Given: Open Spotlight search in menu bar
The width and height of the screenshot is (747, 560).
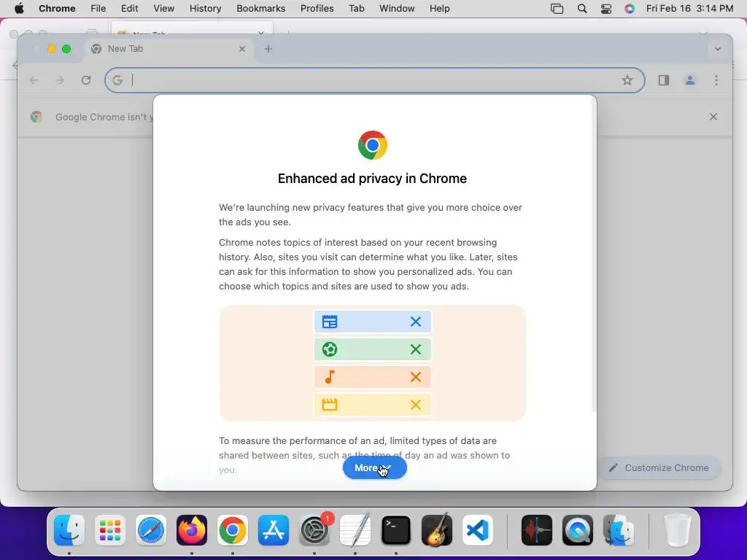Looking at the screenshot, I should pos(581,9).
